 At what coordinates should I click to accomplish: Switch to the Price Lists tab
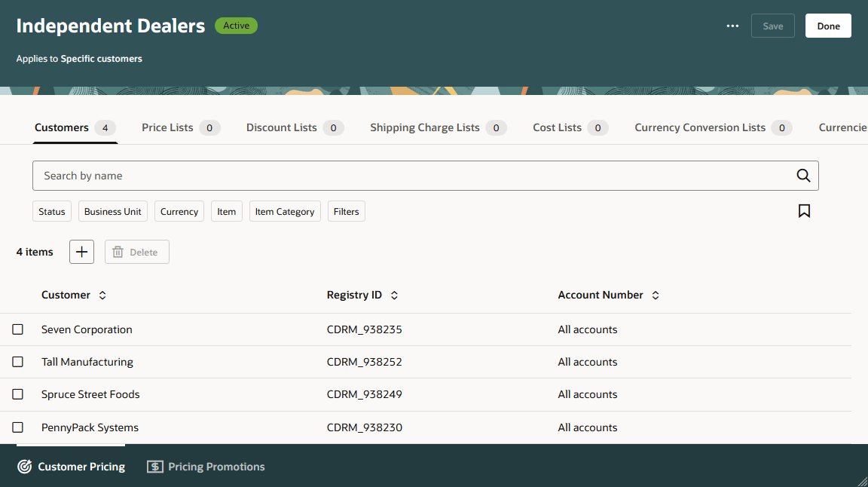[x=181, y=128]
